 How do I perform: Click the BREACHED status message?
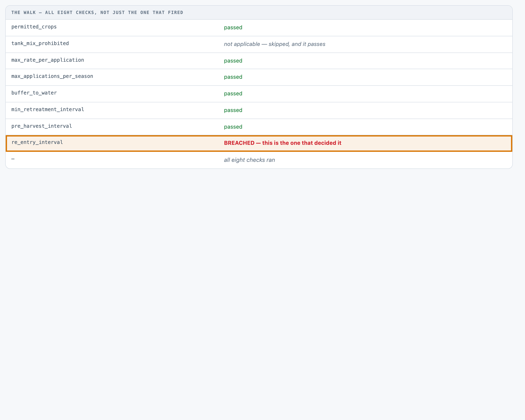coord(282,143)
